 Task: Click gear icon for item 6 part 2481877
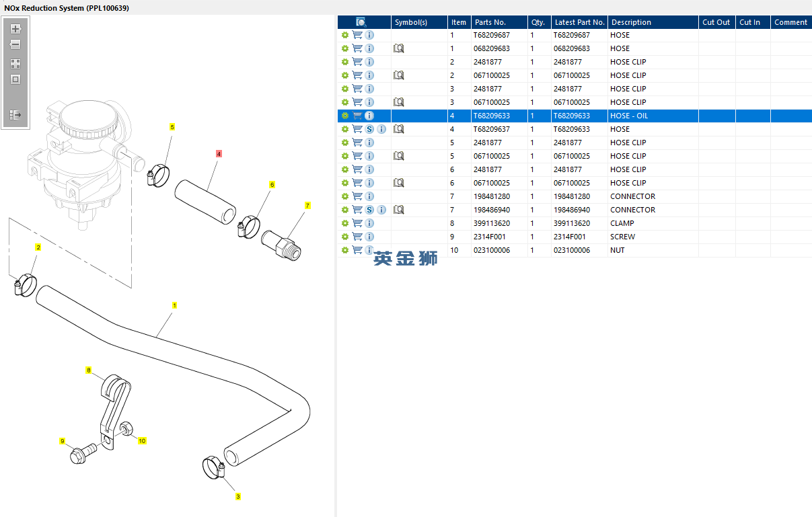click(x=345, y=169)
